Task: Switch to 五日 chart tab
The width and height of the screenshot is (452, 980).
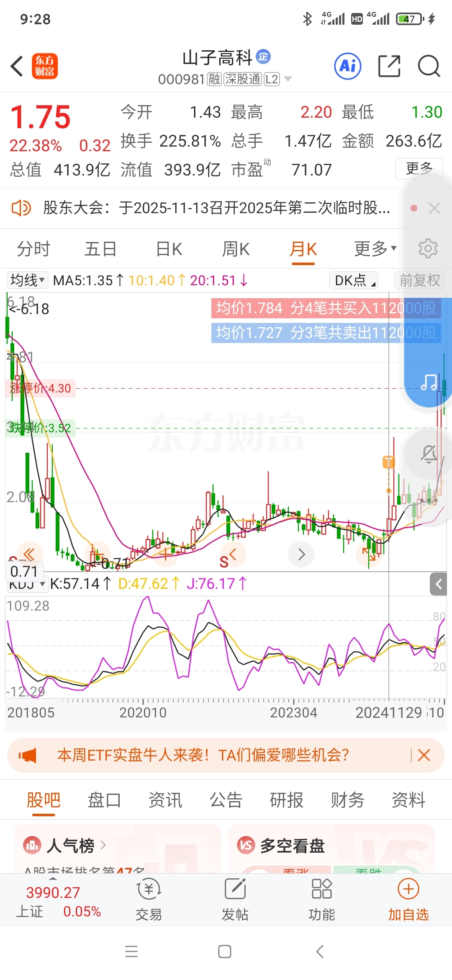Action: tap(100, 249)
